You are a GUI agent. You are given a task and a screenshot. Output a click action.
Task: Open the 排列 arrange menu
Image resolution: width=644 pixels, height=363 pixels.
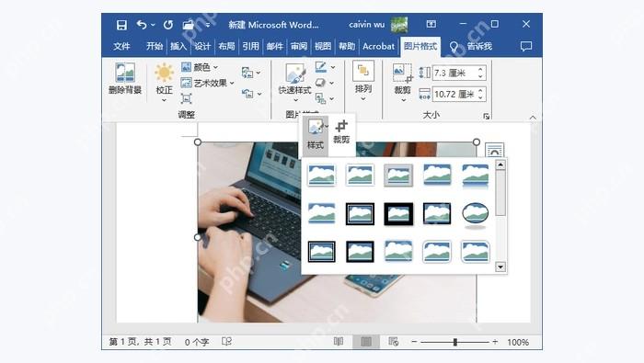(x=363, y=81)
